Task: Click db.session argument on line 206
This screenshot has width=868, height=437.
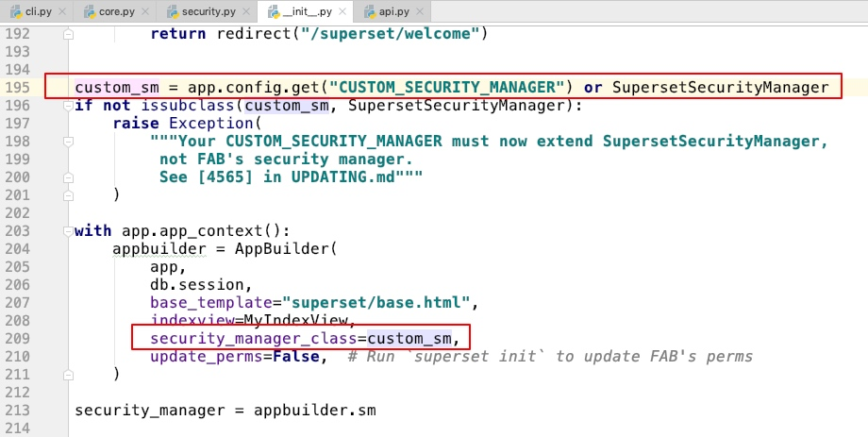Action: coord(196,285)
